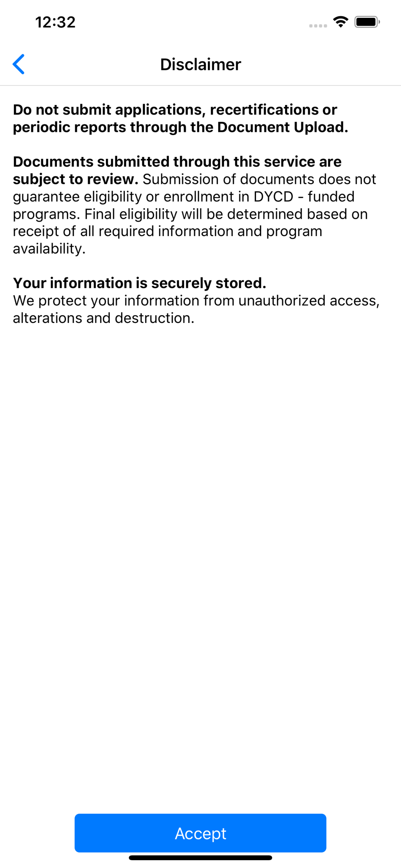Go back using the blue chevron arrow
This screenshot has width=401, height=868.
coord(19,64)
